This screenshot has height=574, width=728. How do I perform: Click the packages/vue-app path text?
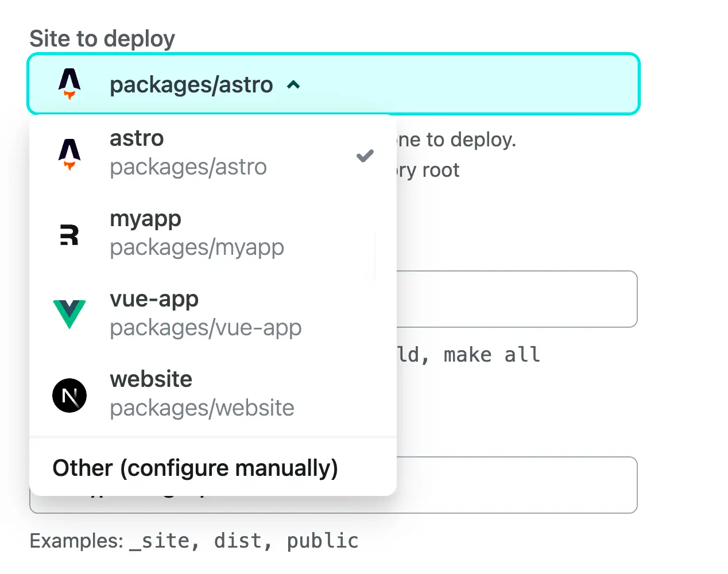click(x=206, y=328)
